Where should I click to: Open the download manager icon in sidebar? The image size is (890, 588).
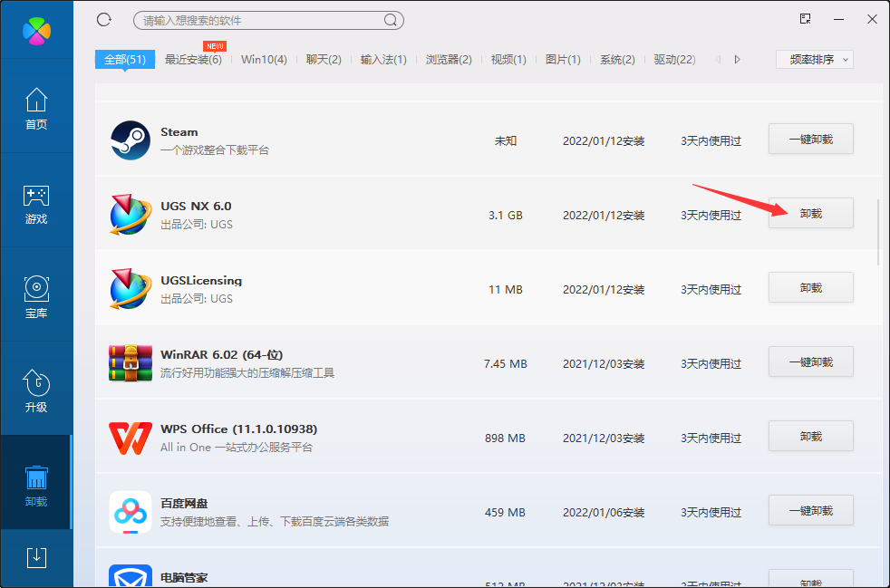(36, 558)
